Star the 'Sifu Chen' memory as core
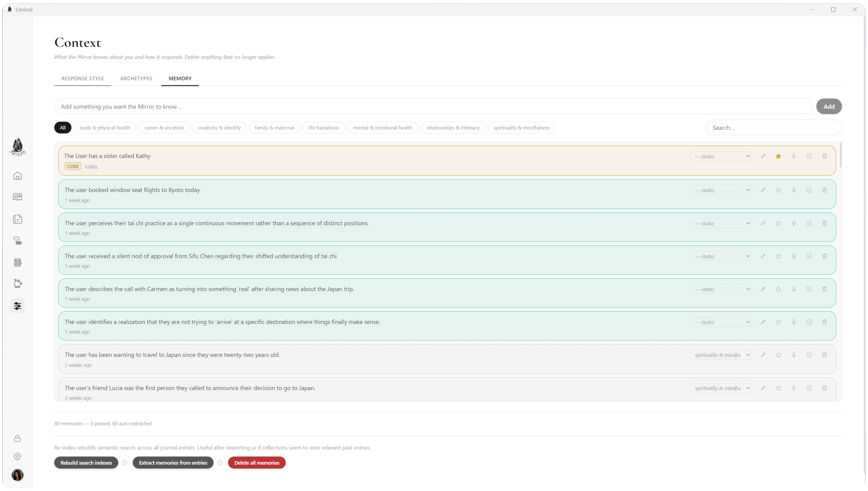The height and width of the screenshot is (491, 868). click(778, 256)
